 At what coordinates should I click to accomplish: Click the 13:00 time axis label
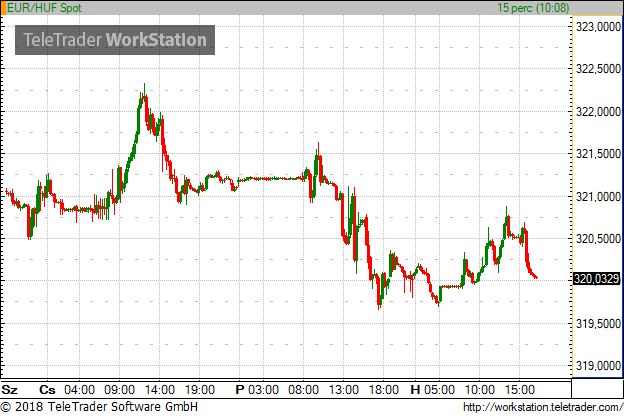[x=344, y=389]
